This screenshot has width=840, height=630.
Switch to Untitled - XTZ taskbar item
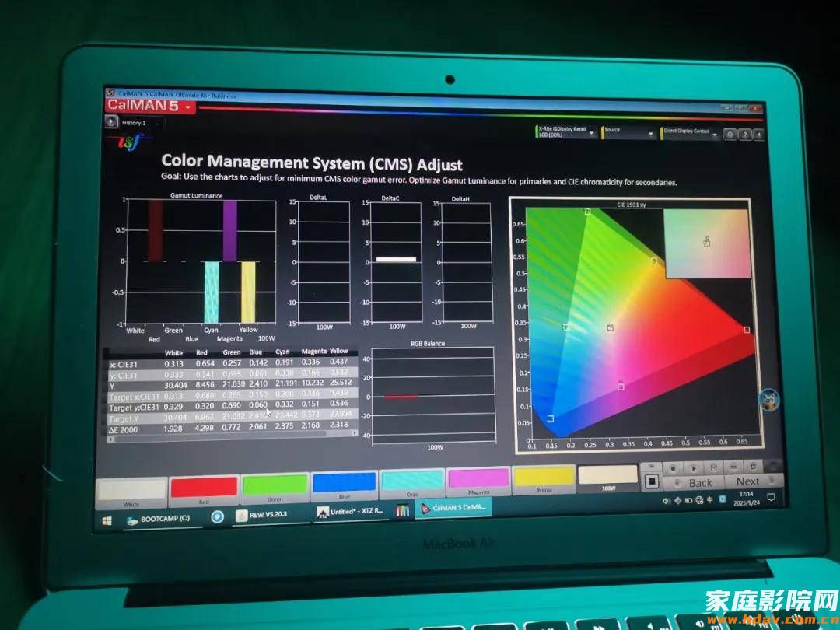(x=351, y=512)
